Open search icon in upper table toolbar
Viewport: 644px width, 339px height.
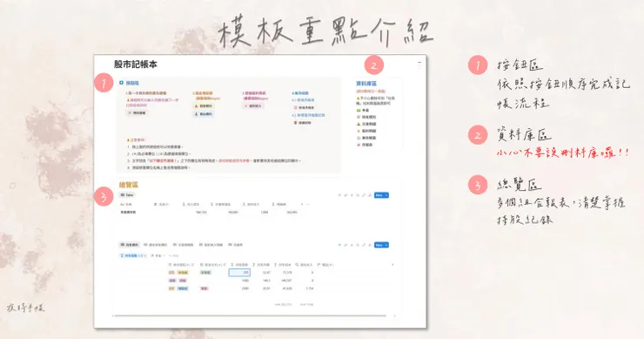pos(358,195)
